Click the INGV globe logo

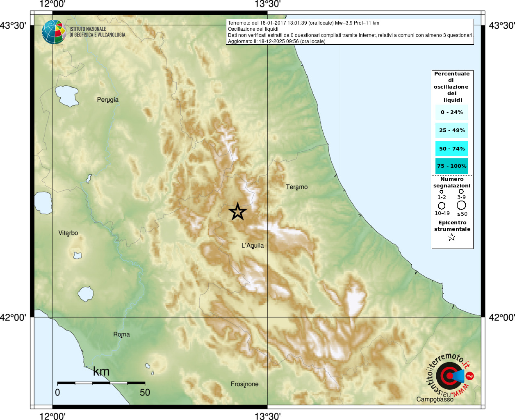54,32
